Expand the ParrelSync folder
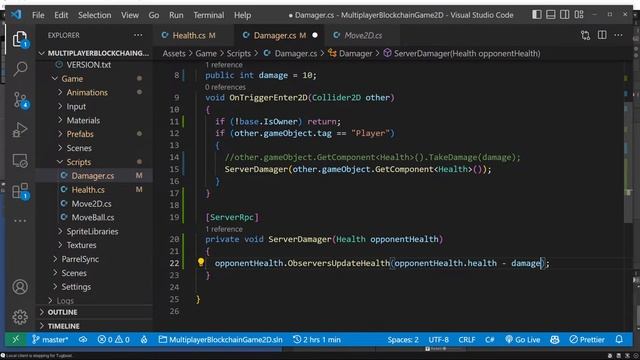Image resolution: width=640 pixels, height=360 pixels. tap(80, 259)
